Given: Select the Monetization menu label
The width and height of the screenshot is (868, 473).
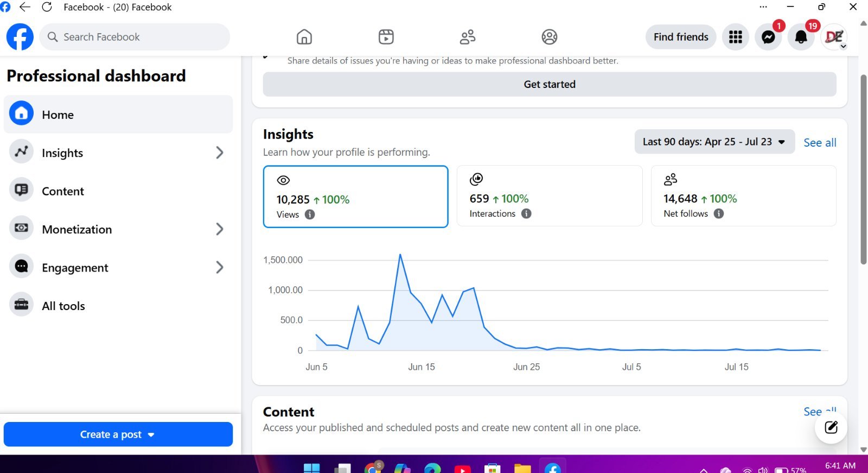Looking at the screenshot, I should pyautogui.click(x=77, y=229).
